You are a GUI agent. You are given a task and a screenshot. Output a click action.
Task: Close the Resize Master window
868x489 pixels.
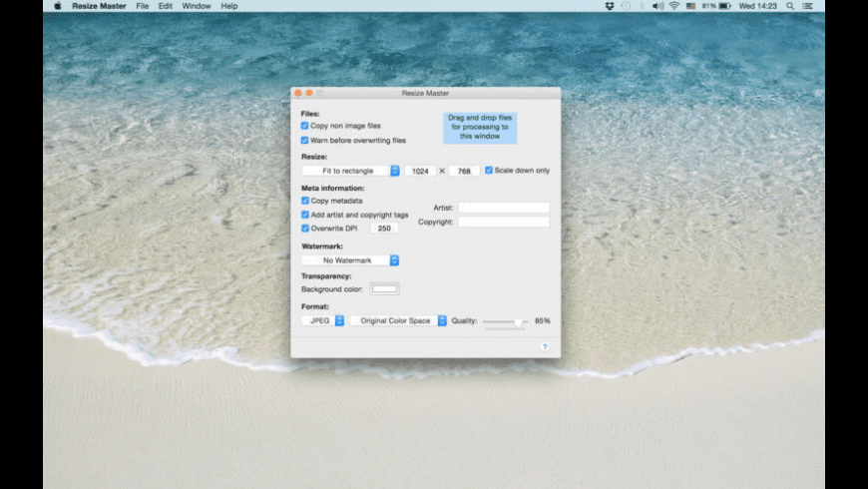[298, 93]
